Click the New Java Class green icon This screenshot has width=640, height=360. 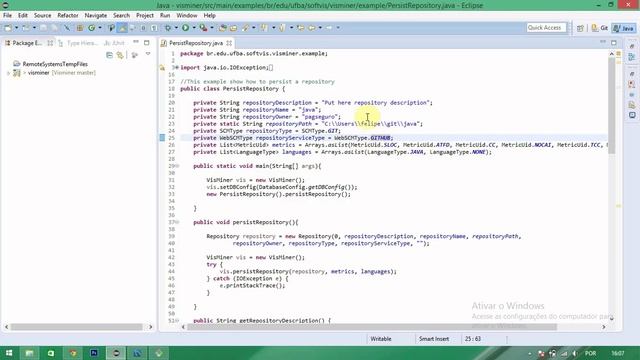92,28
